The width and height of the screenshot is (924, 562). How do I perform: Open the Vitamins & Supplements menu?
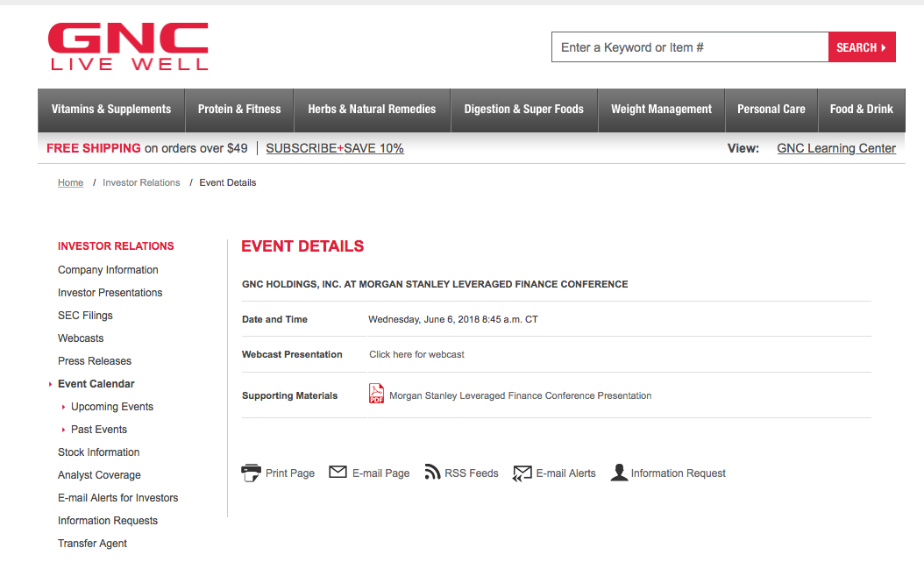[110, 109]
